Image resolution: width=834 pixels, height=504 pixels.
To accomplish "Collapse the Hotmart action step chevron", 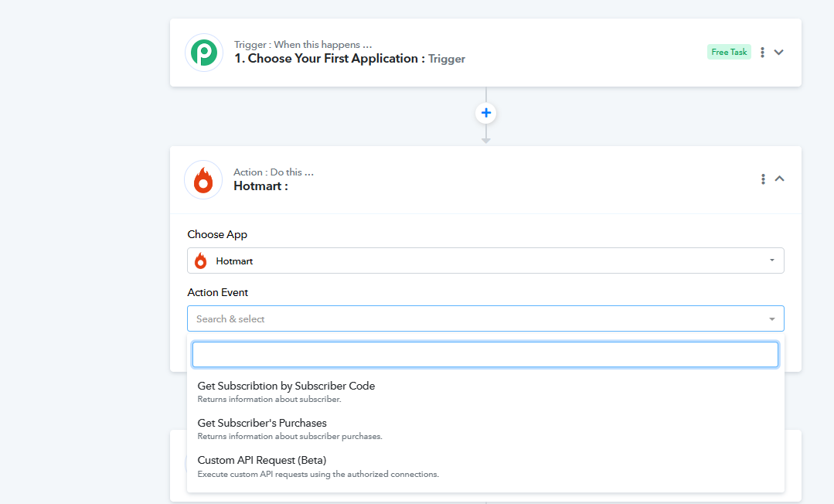I will pos(779,179).
